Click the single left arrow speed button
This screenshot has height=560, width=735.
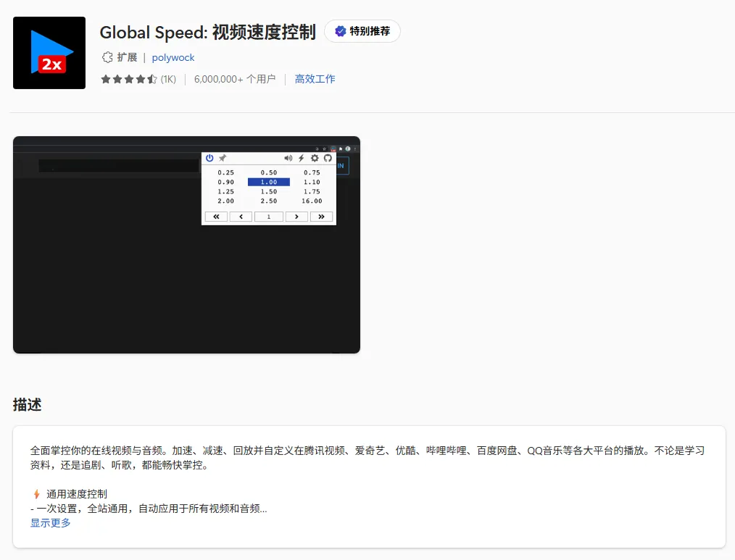(x=241, y=217)
